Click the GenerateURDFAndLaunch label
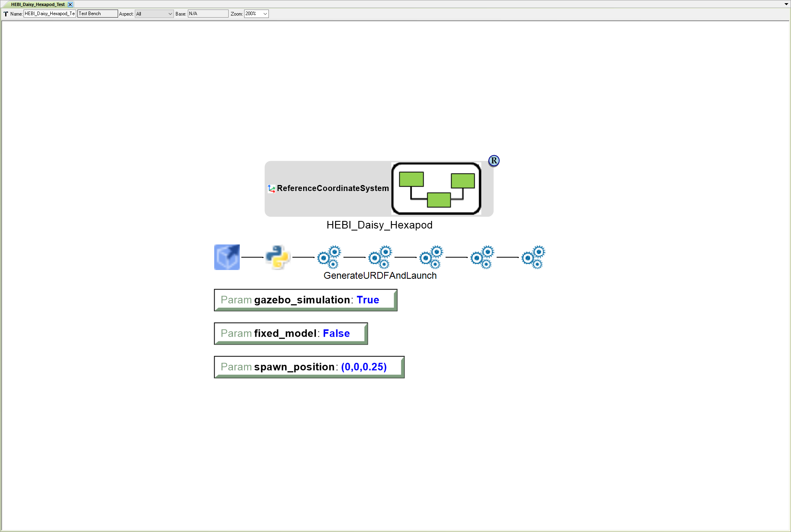791x532 pixels. [380, 275]
